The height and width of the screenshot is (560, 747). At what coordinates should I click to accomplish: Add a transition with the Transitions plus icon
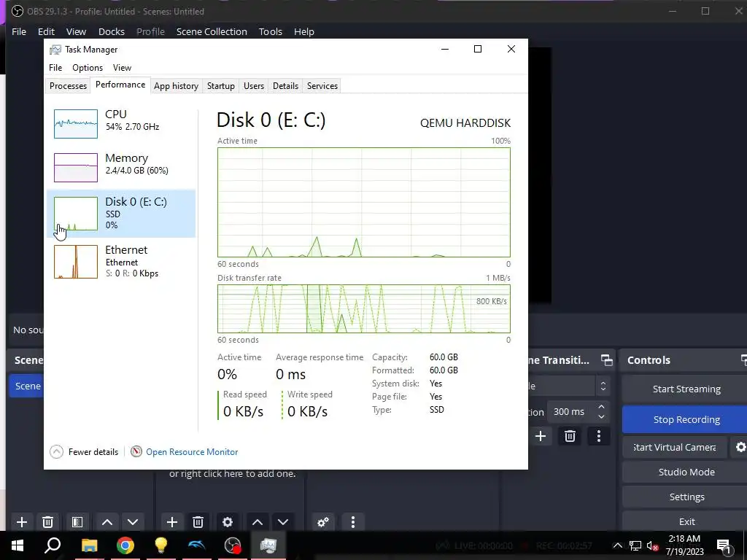point(541,436)
